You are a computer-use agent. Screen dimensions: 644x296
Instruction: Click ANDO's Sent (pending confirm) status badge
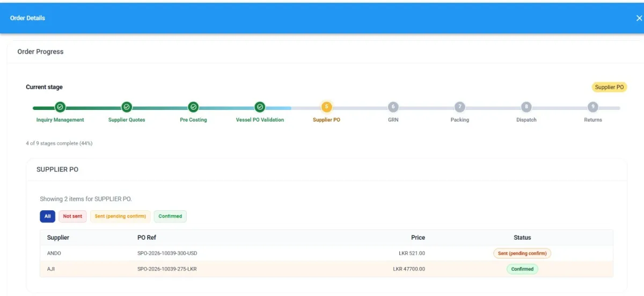[522, 253]
